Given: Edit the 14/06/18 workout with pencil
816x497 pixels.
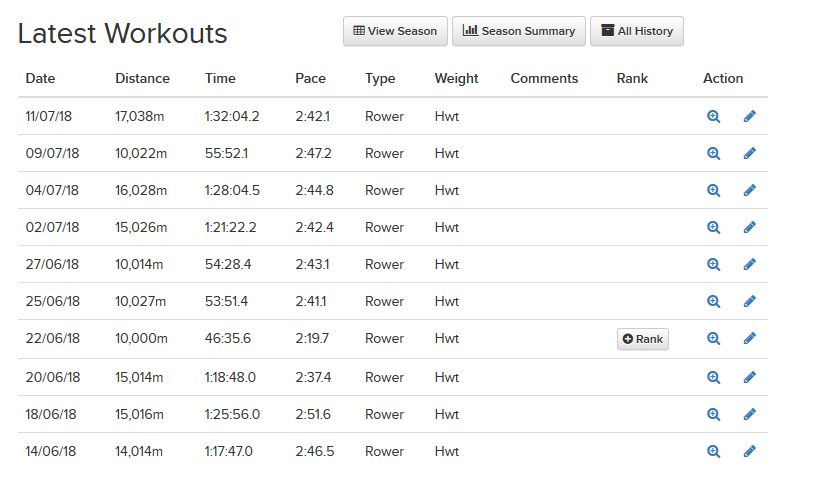Looking at the screenshot, I should tap(749, 451).
